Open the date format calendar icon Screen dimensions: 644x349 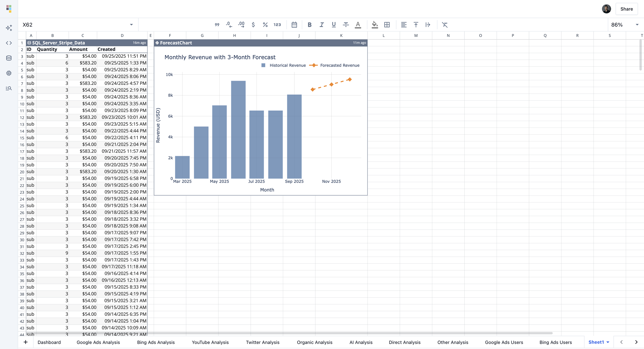294,25
